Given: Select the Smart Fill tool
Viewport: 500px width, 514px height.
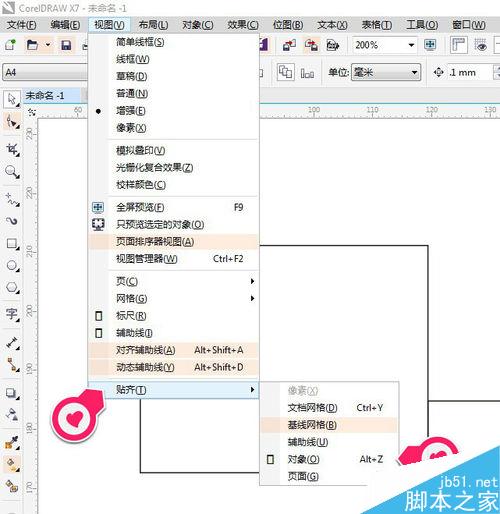Looking at the screenshot, I should [12, 486].
